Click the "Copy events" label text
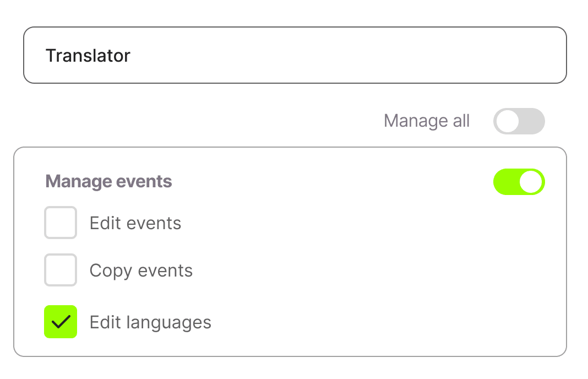This screenshot has height=379, width=588. [x=141, y=270]
